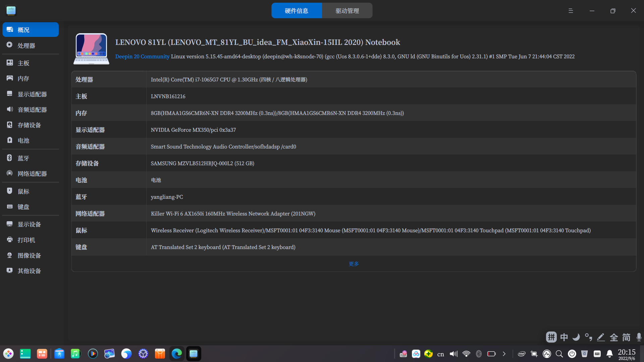The width and height of the screenshot is (644, 362).
Task: Select 网络适配器 network adapter entry
Action: (x=32, y=174)
